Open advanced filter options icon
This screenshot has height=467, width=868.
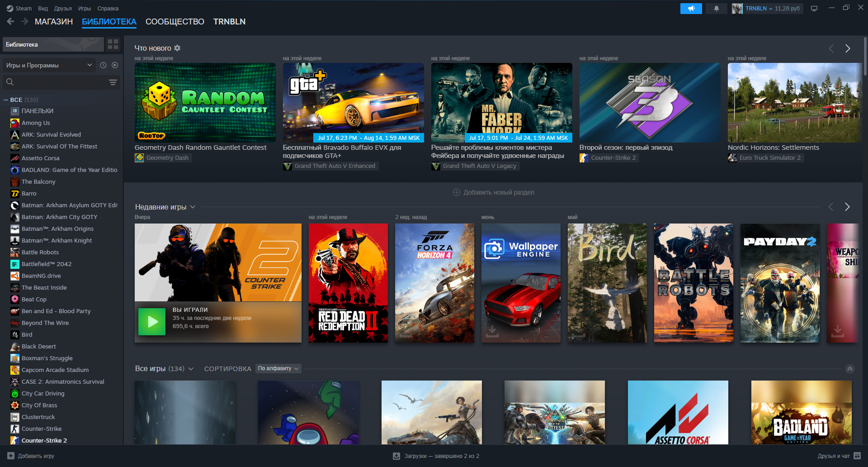tap(113, 82)
